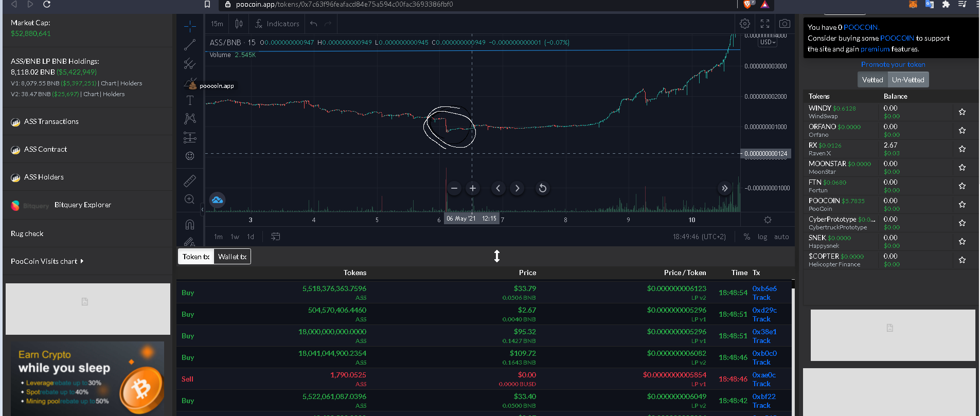This screenshot has width=980, height=416.
Task: Toggle auto scale
Action: click(x=781, y=237)
